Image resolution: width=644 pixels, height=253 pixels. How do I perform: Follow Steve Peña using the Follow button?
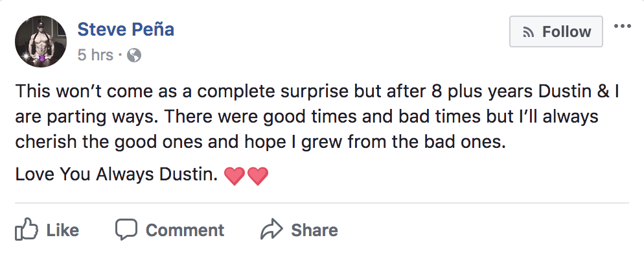tap(556, 32)
